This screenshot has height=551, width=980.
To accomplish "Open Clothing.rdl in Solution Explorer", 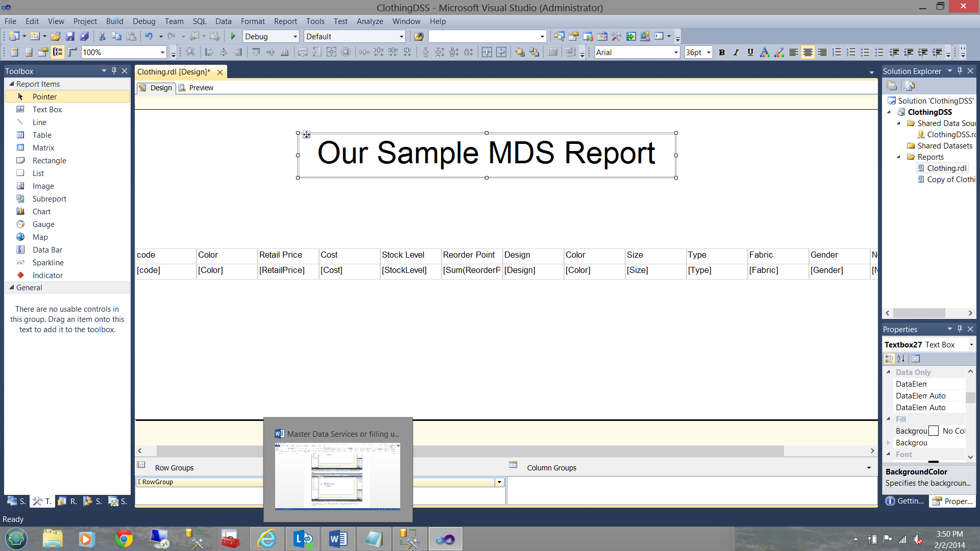I will coord(946,168).
